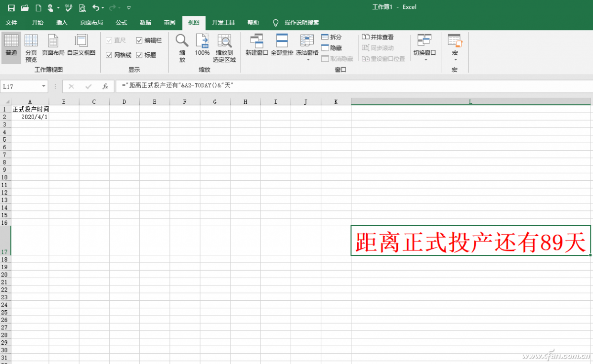Disable gridlines checkbox
This screenshot has height=364, width=593.
(109, 55)
